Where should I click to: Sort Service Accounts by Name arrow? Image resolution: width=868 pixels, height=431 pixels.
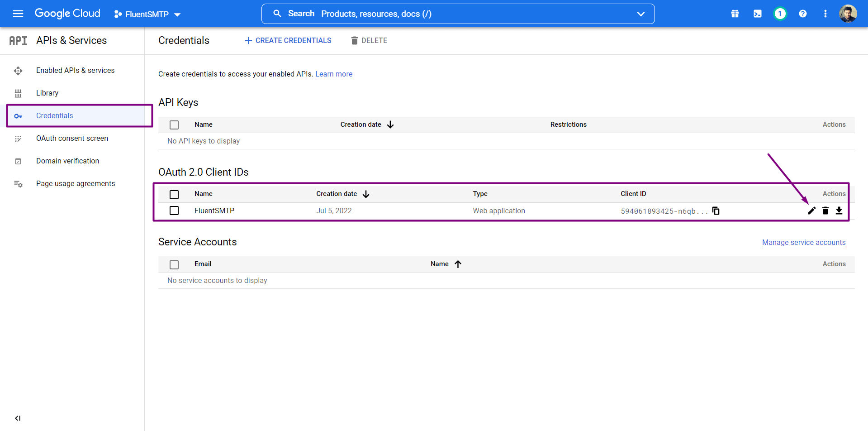(x=458, y=264)
